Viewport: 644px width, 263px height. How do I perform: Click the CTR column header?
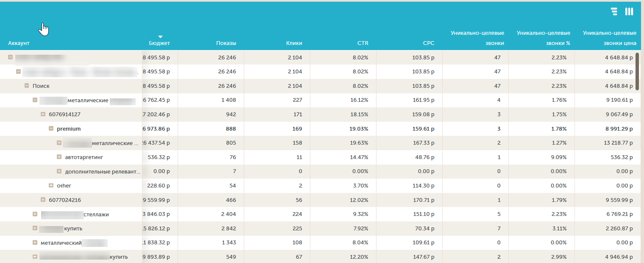click(362, 43)
